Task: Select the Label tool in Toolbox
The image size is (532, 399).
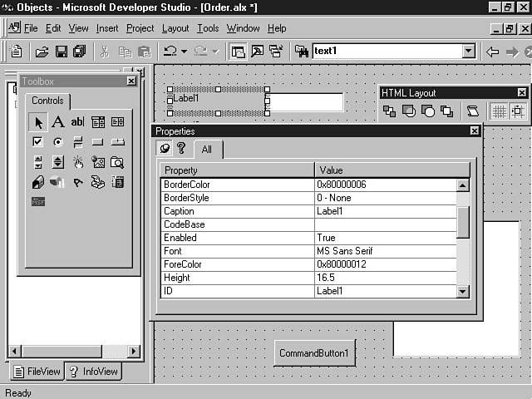Action: (57, 122)
